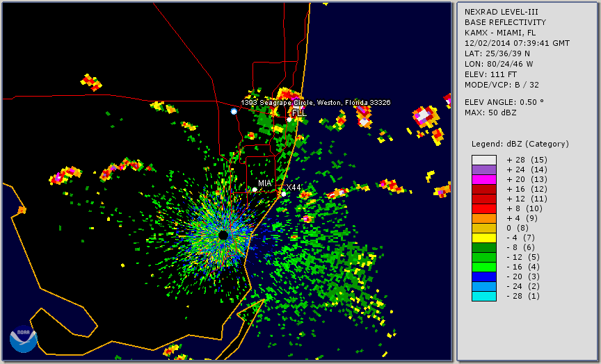Click the MAX: 50 dBZ text
Image resolution: width=601 pixels, height=364 pixels.
(x=490, y=113)
